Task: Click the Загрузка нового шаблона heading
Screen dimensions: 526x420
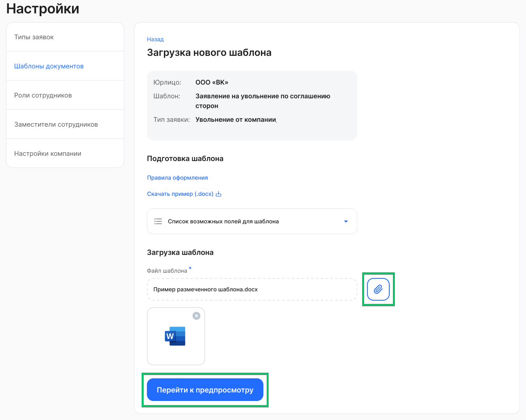Action: 209,53
